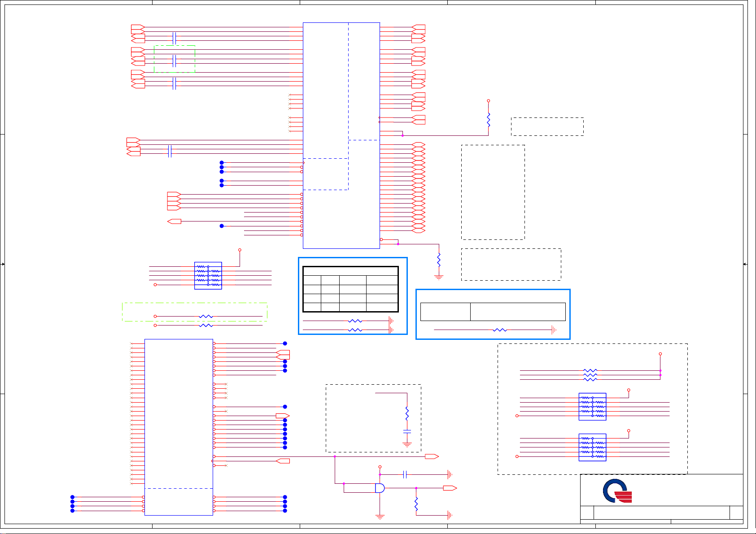Select the pull-up resistor at upper right
The image size is (756, 534).
(489, 120)
